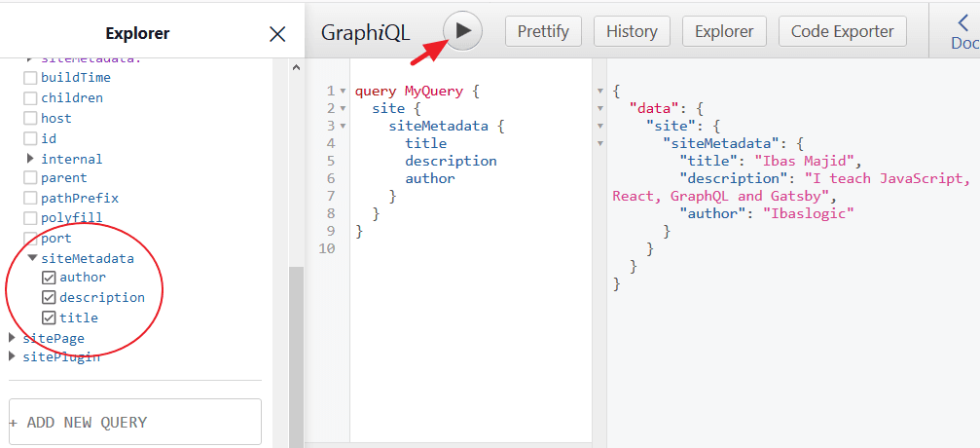This screenshot has height=448, width=980.
Task: Enable the buildTime field checkbox
Action: pos(30,77)
